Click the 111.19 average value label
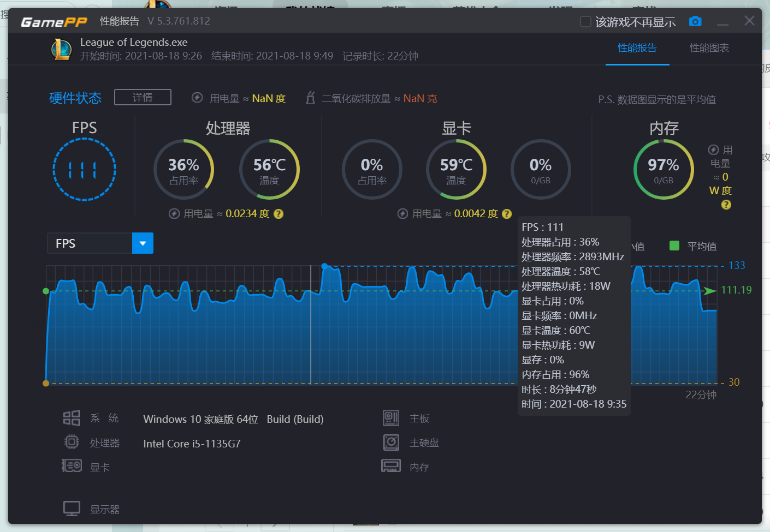The height and width of the screenshot is (532, 770). (736, 290)
